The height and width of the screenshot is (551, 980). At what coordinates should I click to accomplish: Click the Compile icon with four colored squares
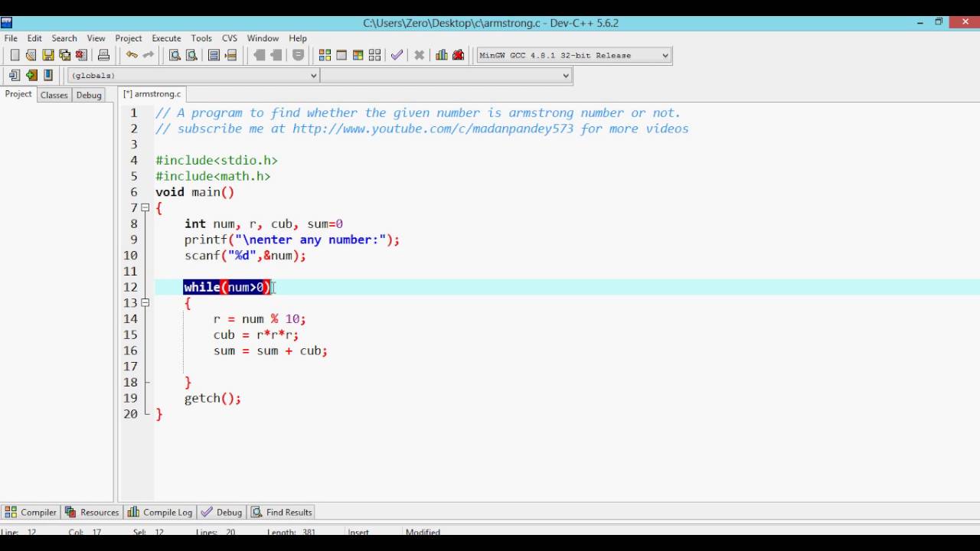[325, 55]
